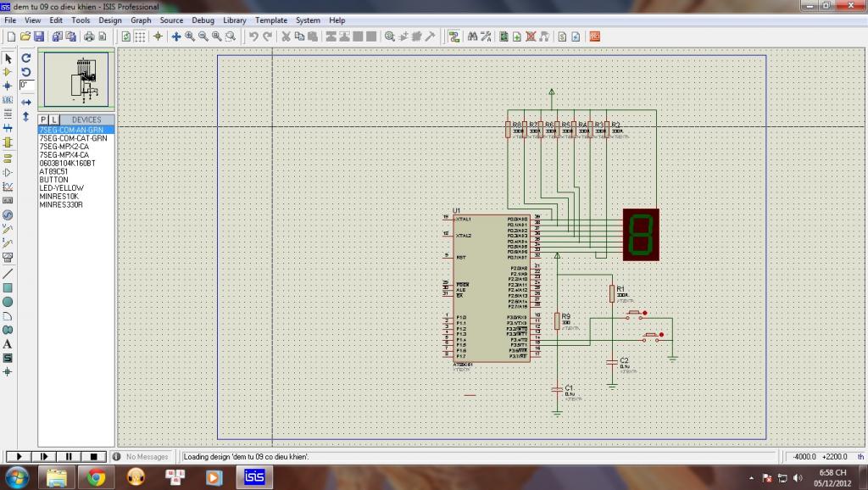Click the Rotate Clockwise icon
This screenshot has height=490, width=868.
(x=26, y=58)
